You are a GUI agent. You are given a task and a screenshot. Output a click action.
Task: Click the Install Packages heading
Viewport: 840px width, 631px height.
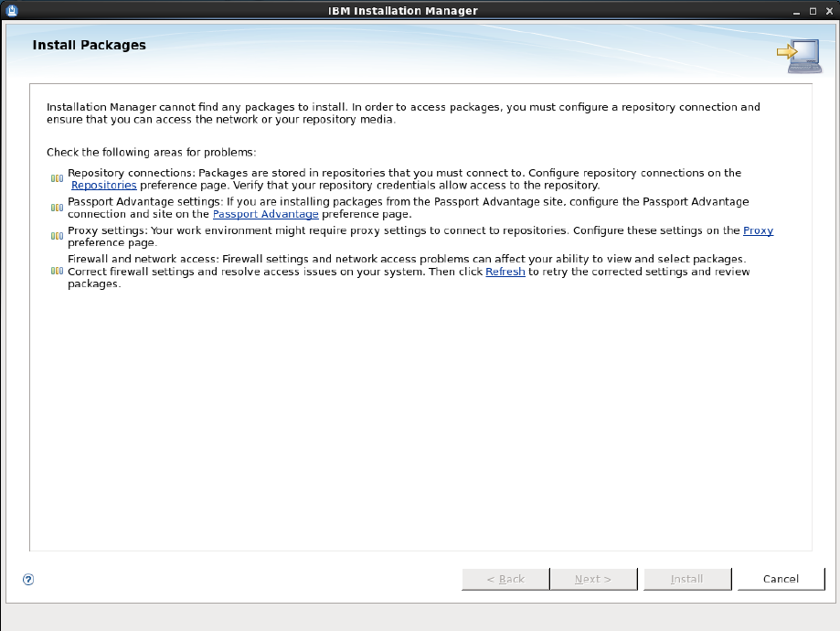tap(89, 45)
